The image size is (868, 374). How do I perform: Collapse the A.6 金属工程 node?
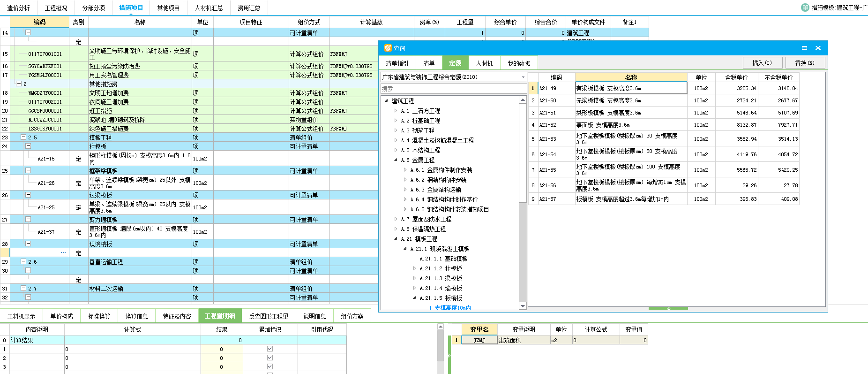pyautogui.click(x=396, y=160)
